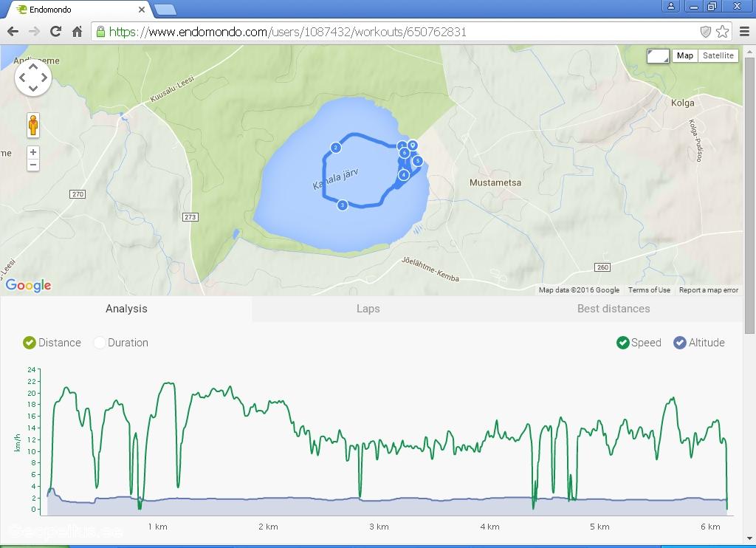
Task: Open the Best distances tab
Action: tap(614, 309)
